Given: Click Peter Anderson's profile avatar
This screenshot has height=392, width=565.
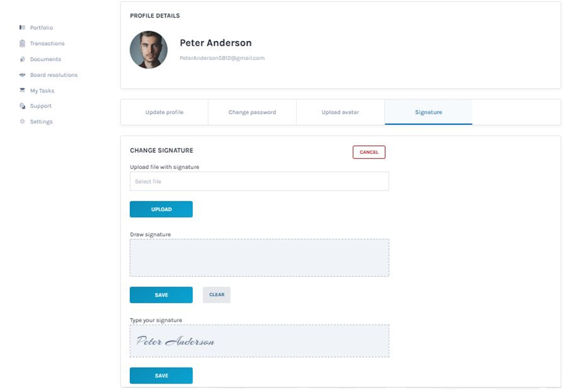Looking at the screenshot, I should [149, 50].
